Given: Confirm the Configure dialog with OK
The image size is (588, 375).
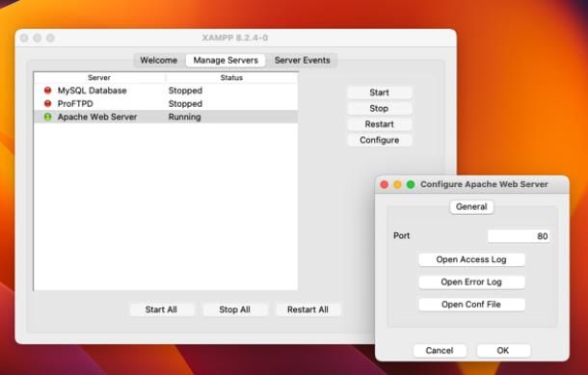Looking at the screenshot, I should click(503, 351).
